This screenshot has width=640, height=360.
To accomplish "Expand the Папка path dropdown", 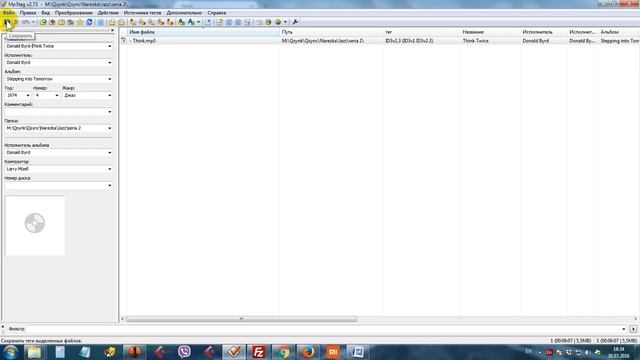I will click(x=109, y=128).
